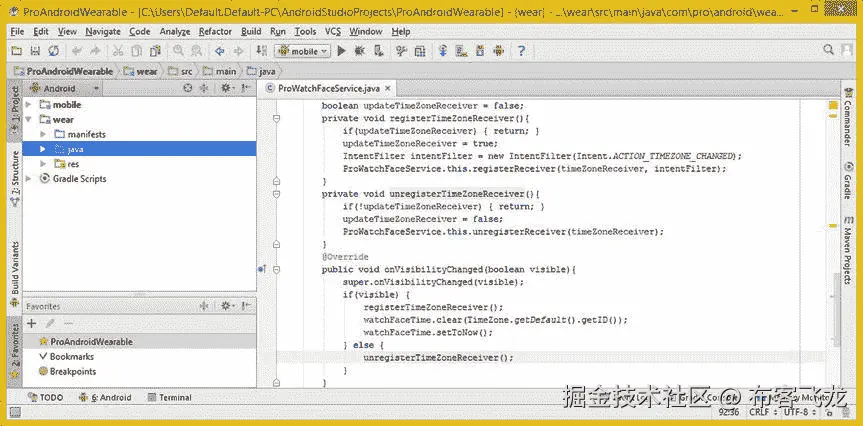Open the SDK Manager toolbar icon

tap(480, 51)
